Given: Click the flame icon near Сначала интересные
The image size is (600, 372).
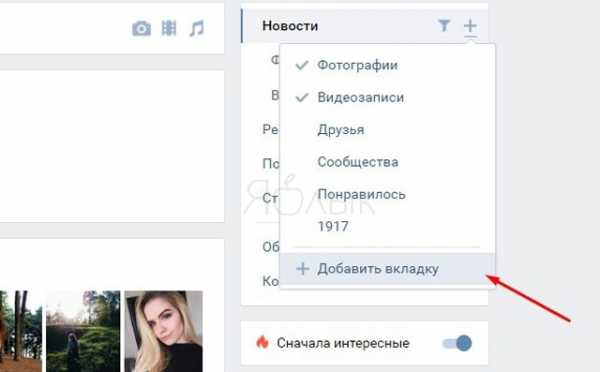Looking at the screenshot, I should (262, 342).
